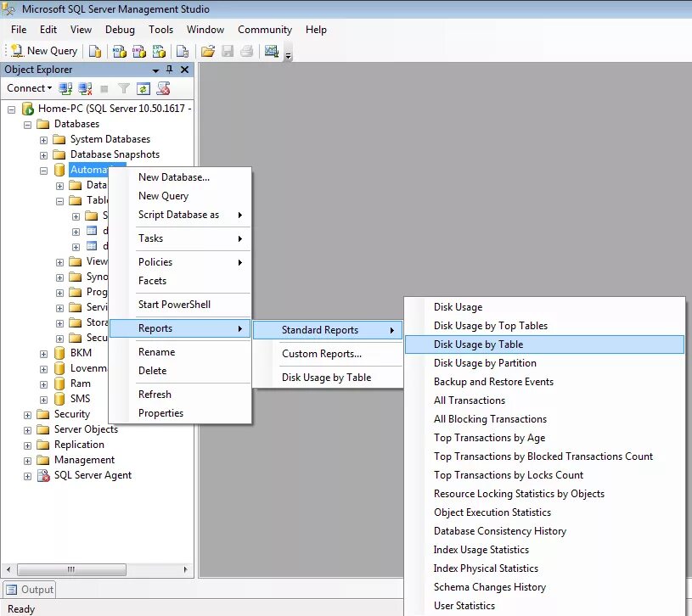The height and width of the screenshot is (616, 692).
Task: Collapse the Databases folder
Action: pyautogui.click(x=27, y=125)
